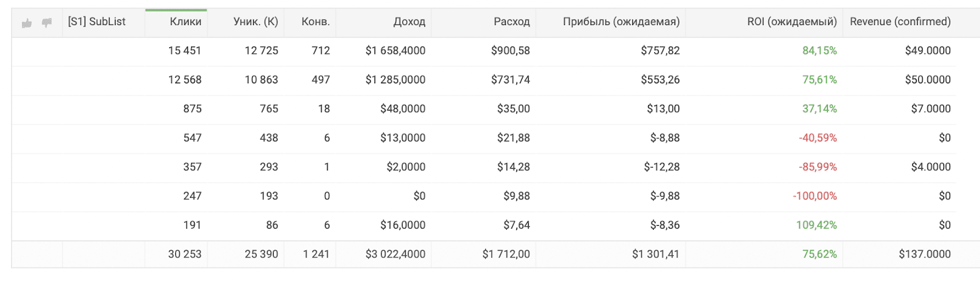
Task: Sort by Прибыль (ожидаемая) column
Action: click(x=621, y=21)
